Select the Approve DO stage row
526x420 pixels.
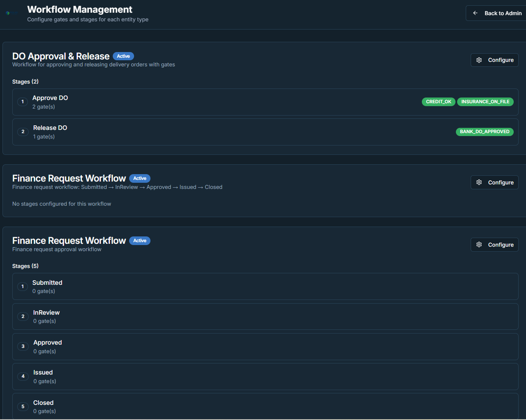(265, 102)
